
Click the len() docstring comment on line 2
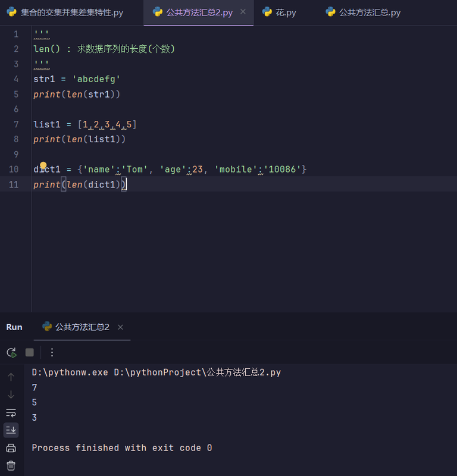[104, 49]
